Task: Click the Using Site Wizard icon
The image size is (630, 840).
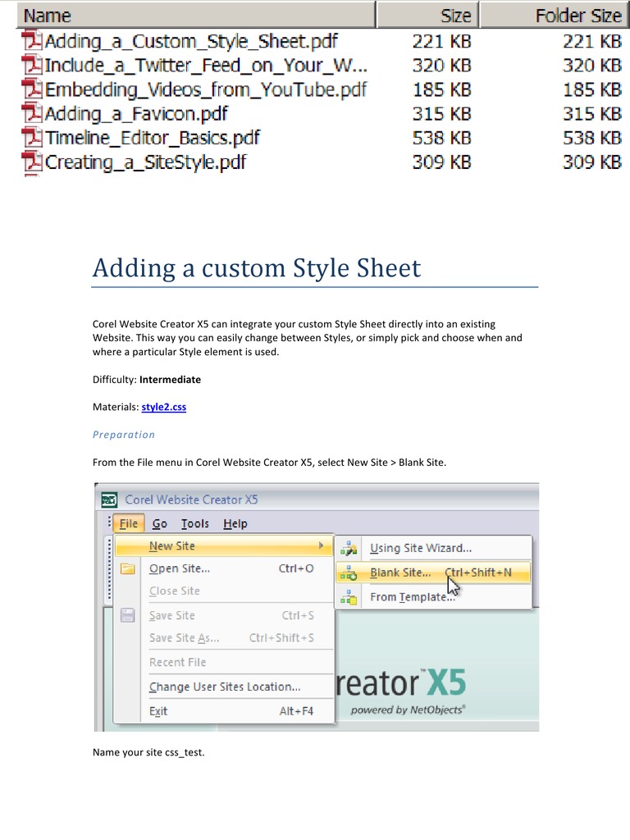Action: tap(349, 548)
